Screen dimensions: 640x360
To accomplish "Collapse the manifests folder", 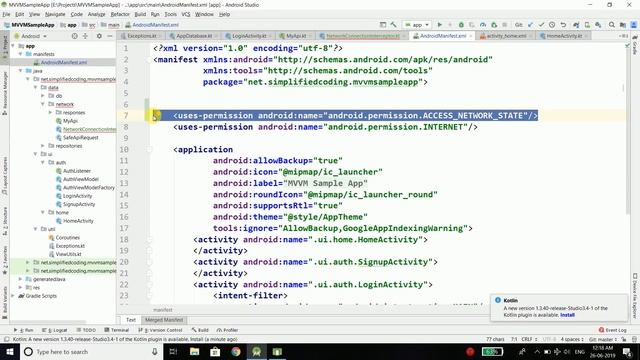I will pos(20,54).
